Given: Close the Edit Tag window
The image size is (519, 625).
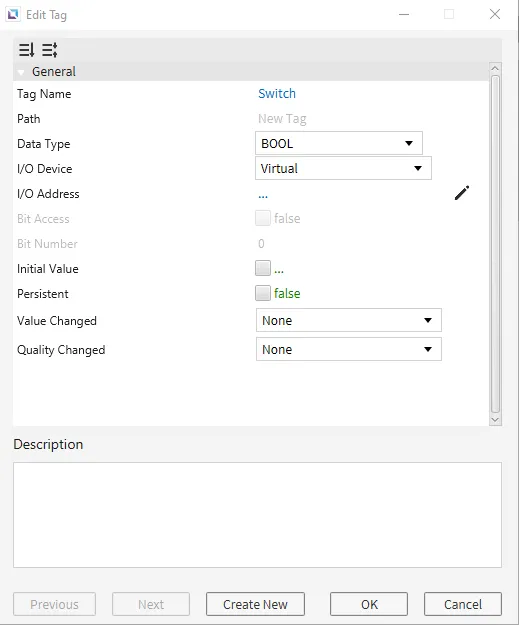Looking at the screenshot, I should pyautogui.click(x=495, y=14).
